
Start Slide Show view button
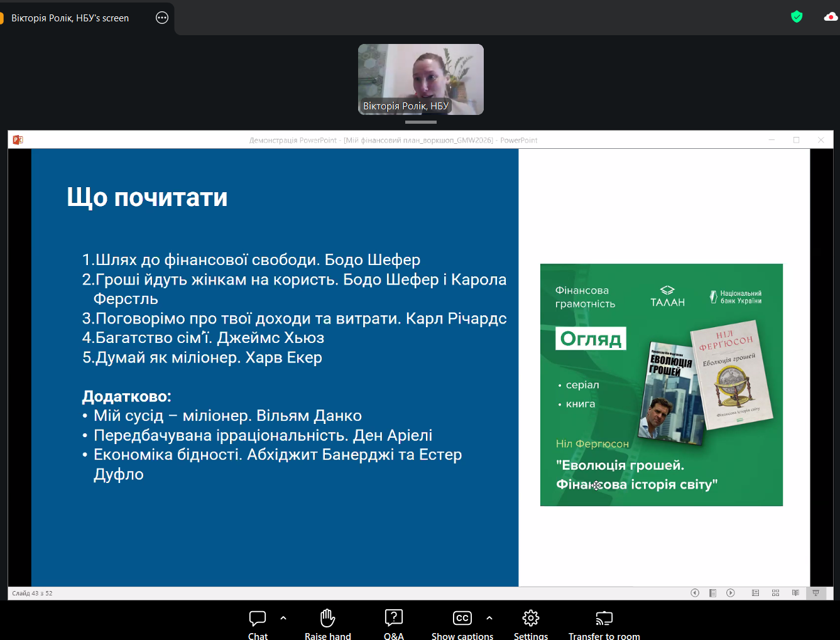815,593
